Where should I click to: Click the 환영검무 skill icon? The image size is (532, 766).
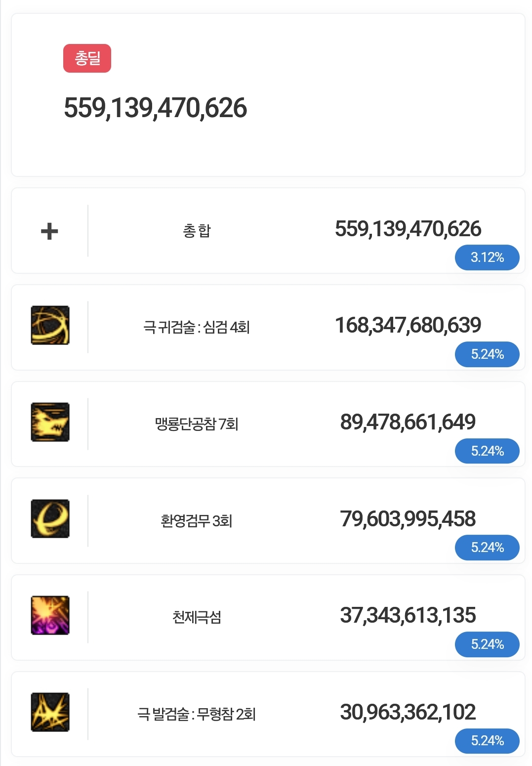[x=50, y=518]
